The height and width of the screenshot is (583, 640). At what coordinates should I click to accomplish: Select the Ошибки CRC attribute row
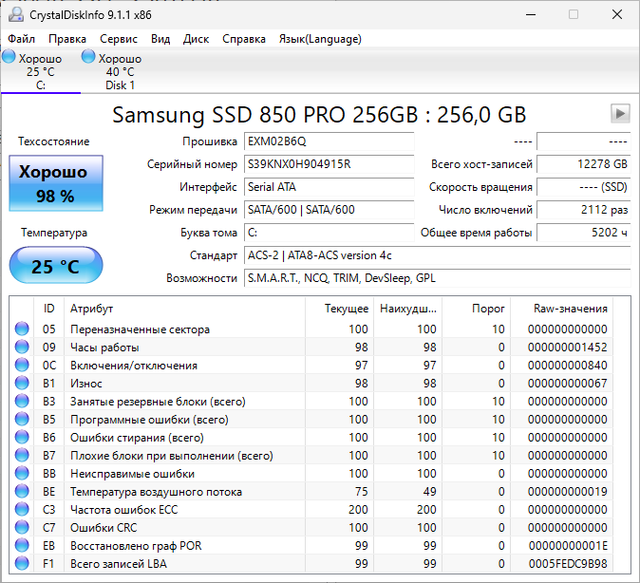(311, 527)
